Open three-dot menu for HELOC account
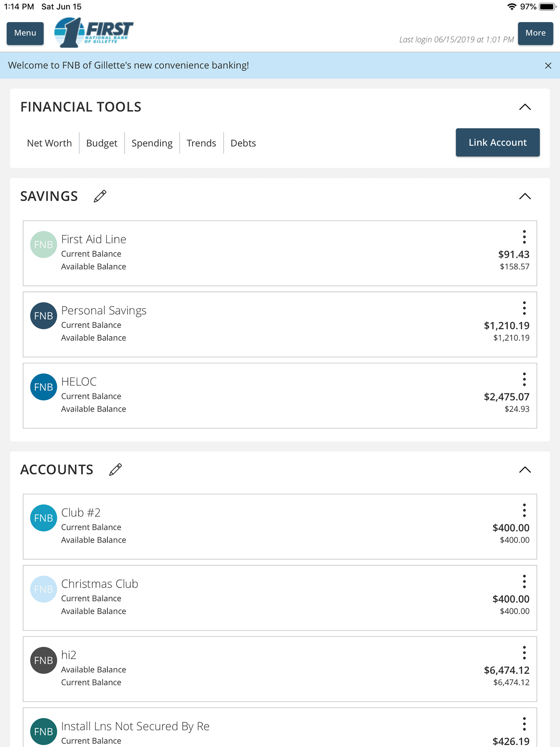This screenshot has width=560, height=747. click(524, 379)
